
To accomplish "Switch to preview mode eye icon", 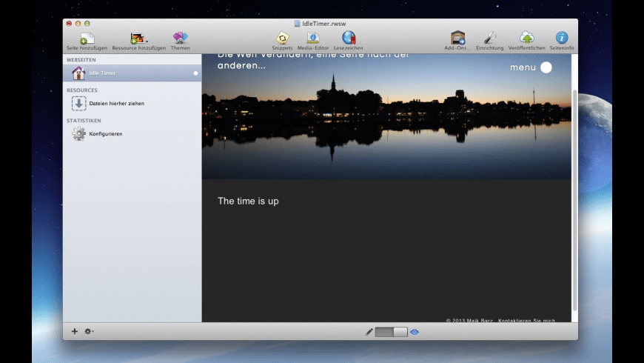I will pyautogui.click(x=415, y=332).
